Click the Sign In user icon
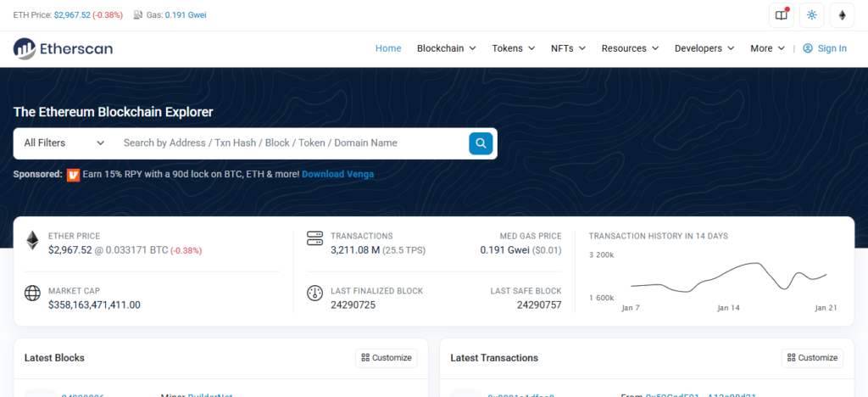Image resolution: width=868 pixels, height=397 pixels. [x=808, y=48]
